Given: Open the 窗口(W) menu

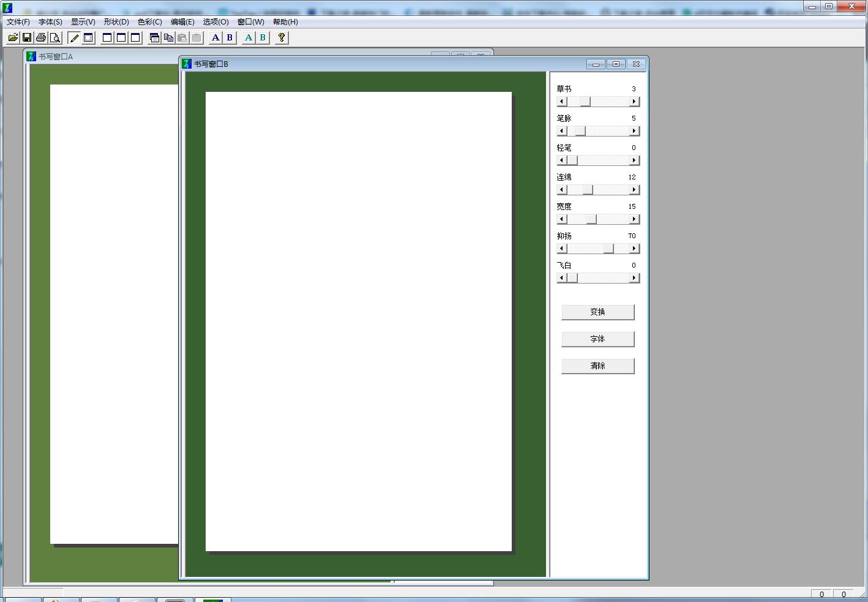Looking at the screenshot, I should (251, 22).
